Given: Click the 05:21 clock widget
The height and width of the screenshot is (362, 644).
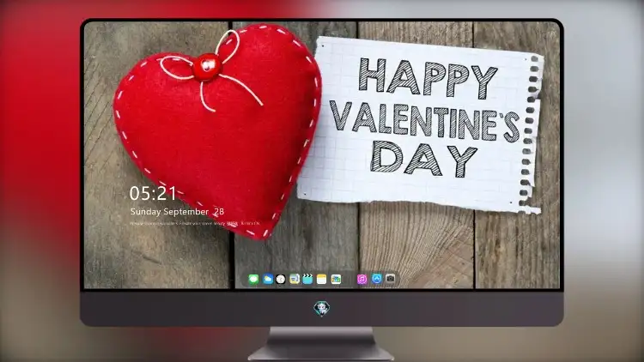Looking at the screenshot, I should pos(153,193).
